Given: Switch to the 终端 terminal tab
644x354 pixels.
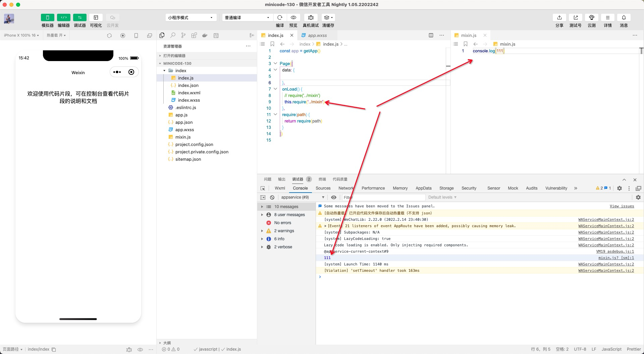Looking at the screenshot, I should pyautogui.click(x=322, y=179).
